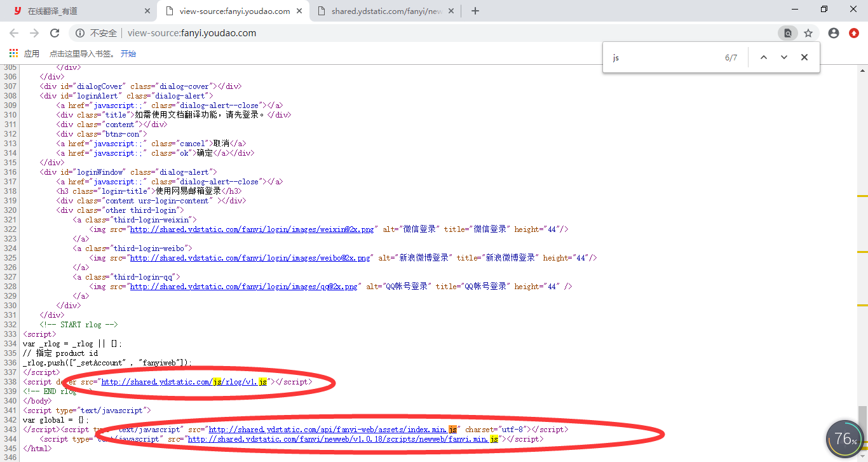Bookmark this page with the star icon
868x462 pixels.
click(808, 33)
